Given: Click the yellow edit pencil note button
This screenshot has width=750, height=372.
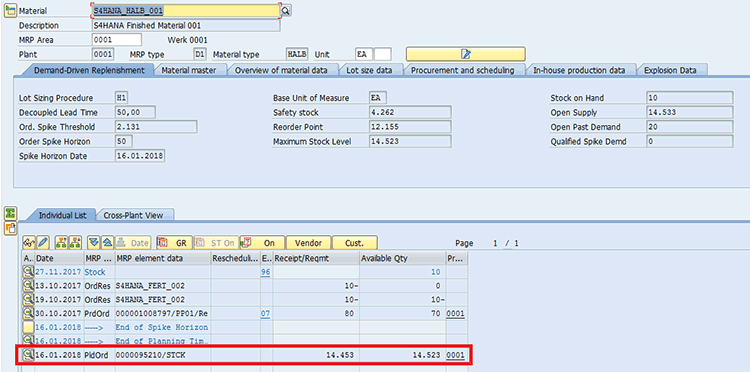Looking at the screenshot, I should tap(465, 54).
